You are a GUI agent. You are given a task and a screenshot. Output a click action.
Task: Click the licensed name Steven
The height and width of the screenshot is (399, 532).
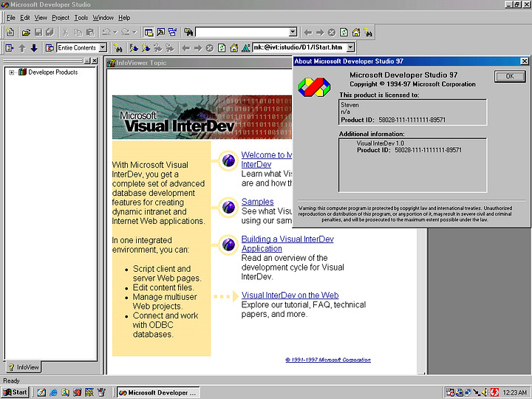click(x=349, y=105)
